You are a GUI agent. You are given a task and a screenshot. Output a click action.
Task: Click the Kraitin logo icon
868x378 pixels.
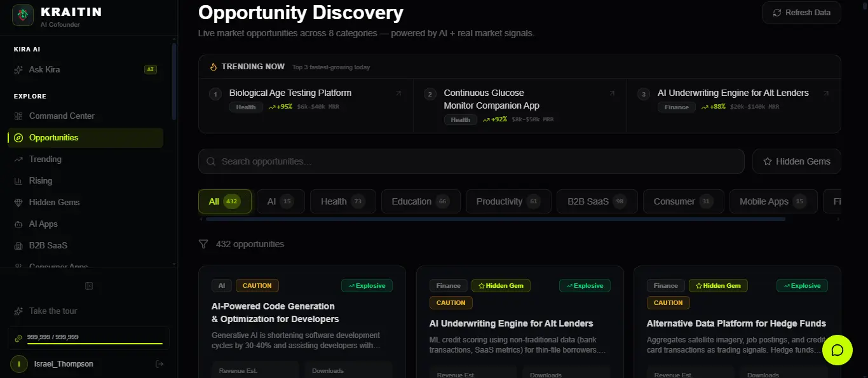[x=23, y=15]
